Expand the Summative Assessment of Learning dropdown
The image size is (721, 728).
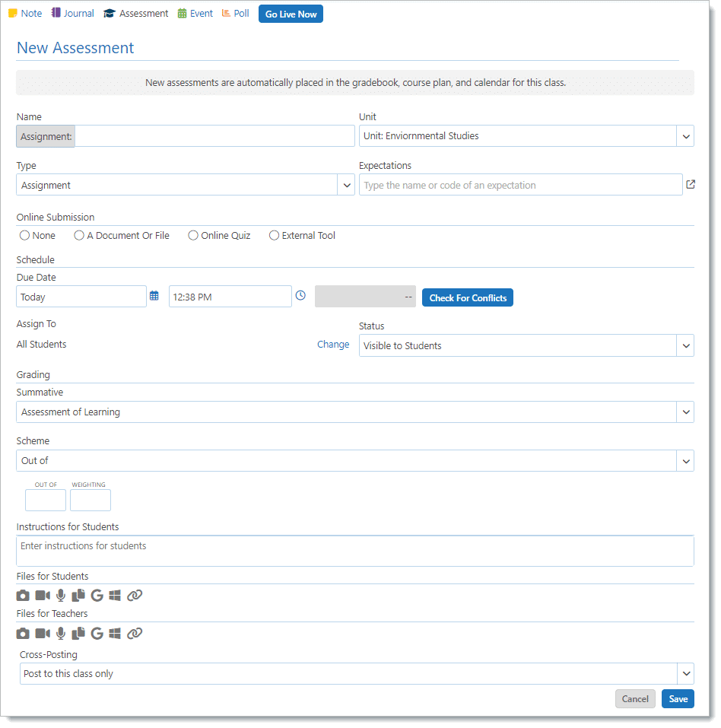click(686, 413)
